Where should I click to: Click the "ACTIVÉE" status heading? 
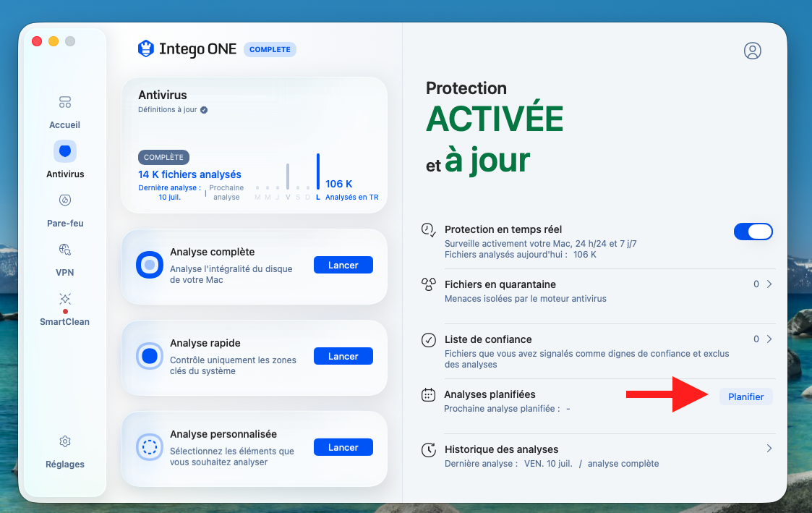[495, 119]
